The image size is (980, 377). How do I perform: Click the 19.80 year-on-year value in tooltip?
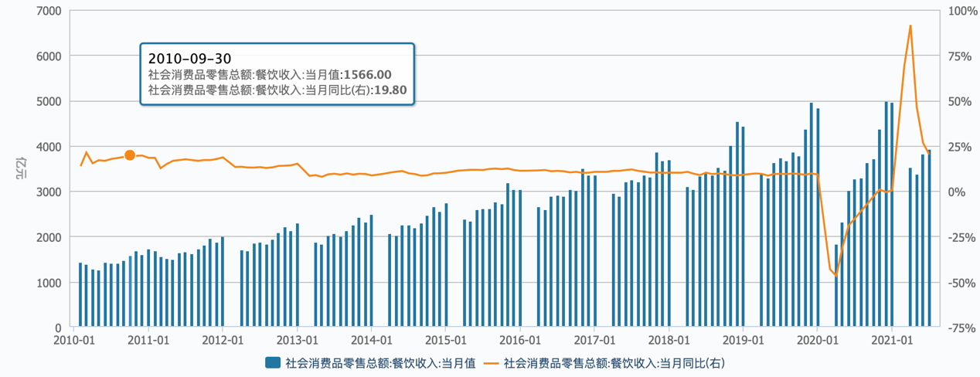tap(391, 90)
